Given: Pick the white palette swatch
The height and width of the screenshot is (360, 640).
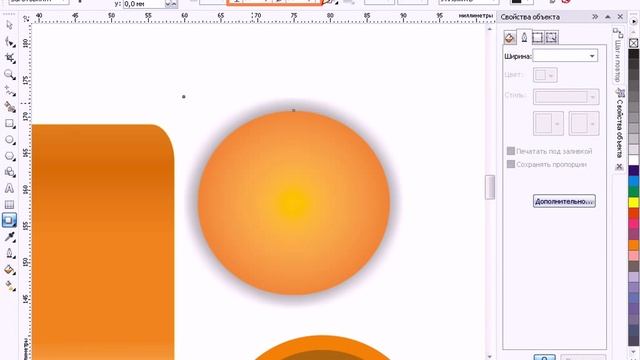Looking at the screenshot, I should point(633,160).
